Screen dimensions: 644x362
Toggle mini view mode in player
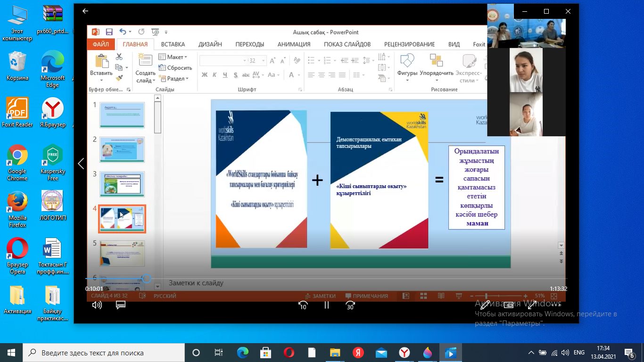pyautogui.click(x=509, y=305)
